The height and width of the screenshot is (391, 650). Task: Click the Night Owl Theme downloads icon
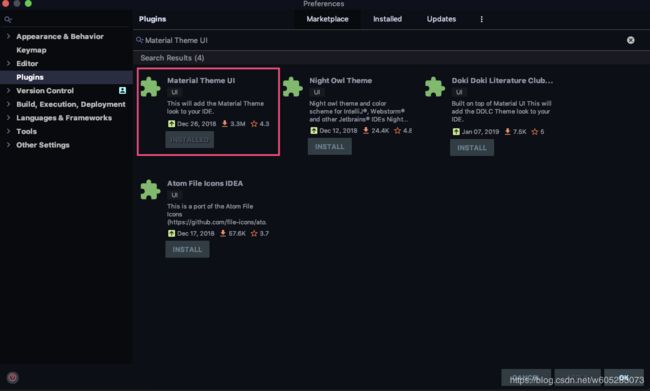(x=366, y=131)
